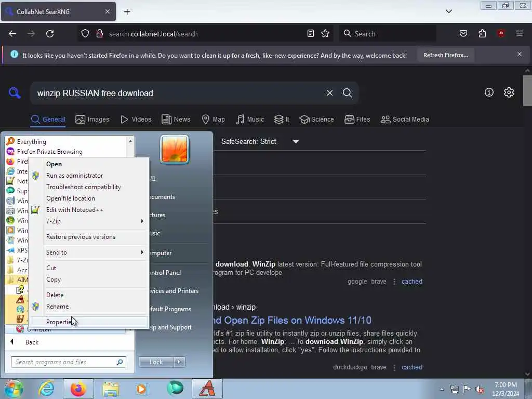532x399 pixels.
Task: Click the Start menu Lock button
Action: pos(156,362)
